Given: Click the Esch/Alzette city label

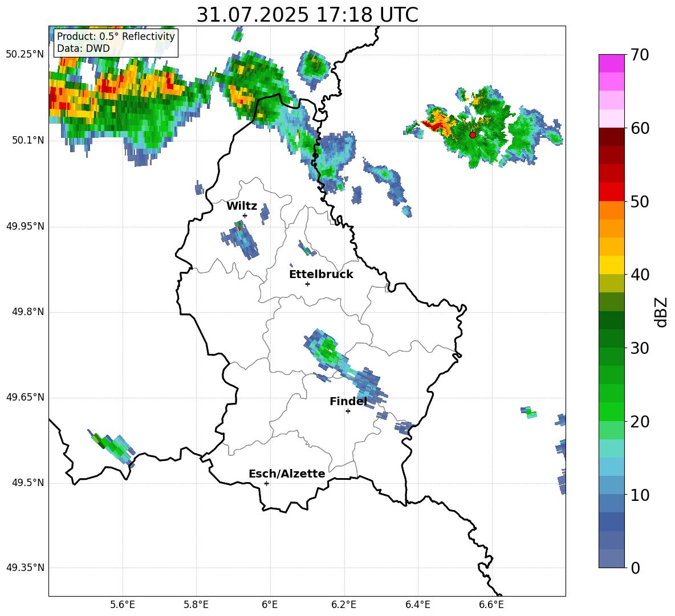Looking at the screenshot, I should pyautogui.click(x=287, y=474).
